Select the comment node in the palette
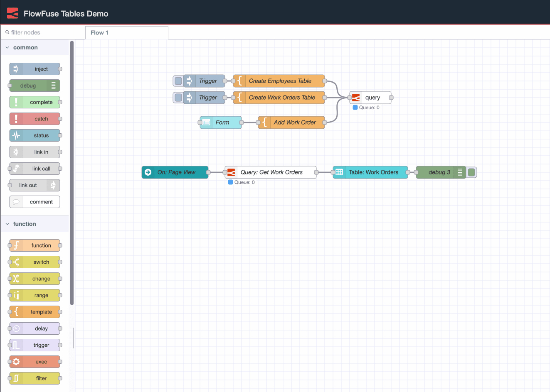Viewport: 550px width, 392px height. (x=35, y=202)
